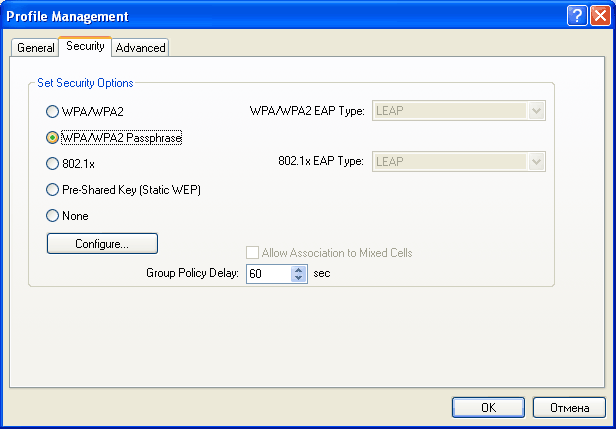The width and height of the screenshot is (616, 429).
Task: Click the Group Policy Delay label
Action: pos(192,273)
